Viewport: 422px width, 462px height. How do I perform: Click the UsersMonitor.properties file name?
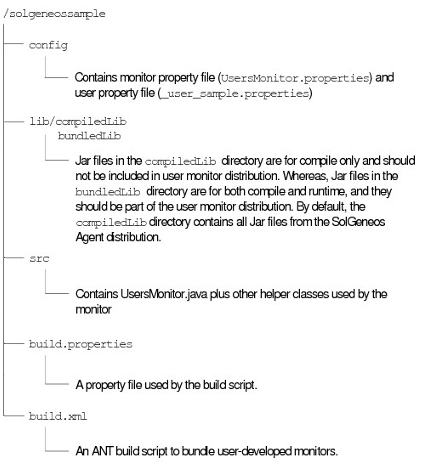295,78
